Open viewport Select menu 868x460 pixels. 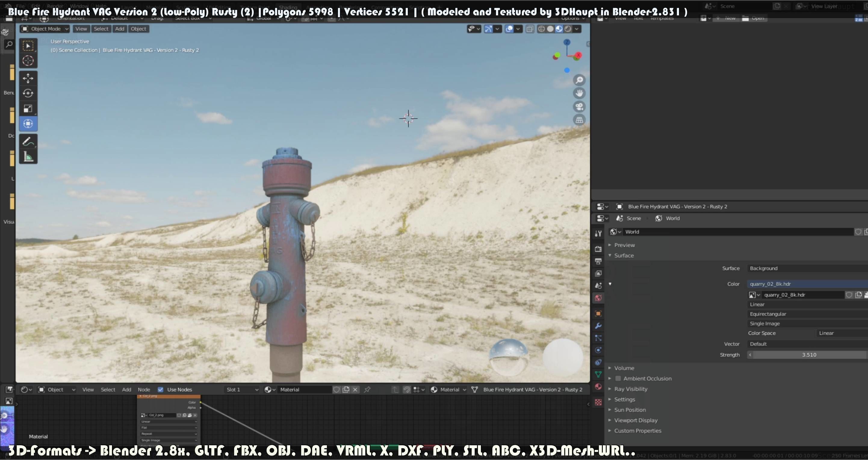pos(101,29)
